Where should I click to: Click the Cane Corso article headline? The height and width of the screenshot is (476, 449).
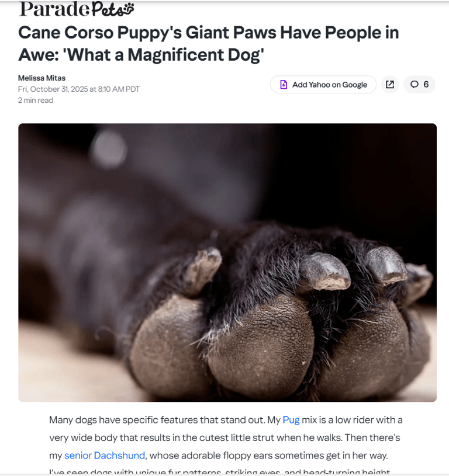coord(208,43)
